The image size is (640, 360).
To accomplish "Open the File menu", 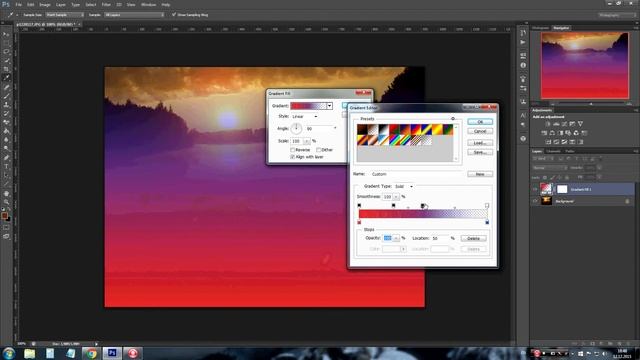I will (x=18, y=4).
